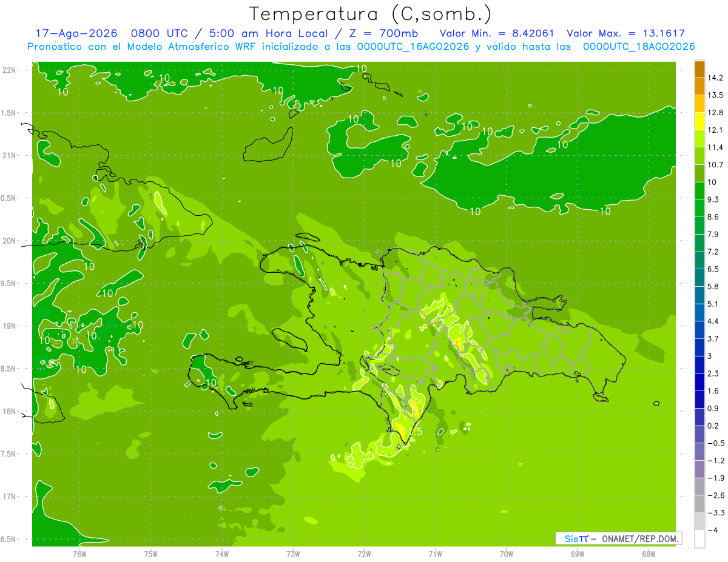Select the '0000UTC_16AGO2026' initialization timestamp
728x562 pixels.
pyautogui.click(x=413, y=47)
